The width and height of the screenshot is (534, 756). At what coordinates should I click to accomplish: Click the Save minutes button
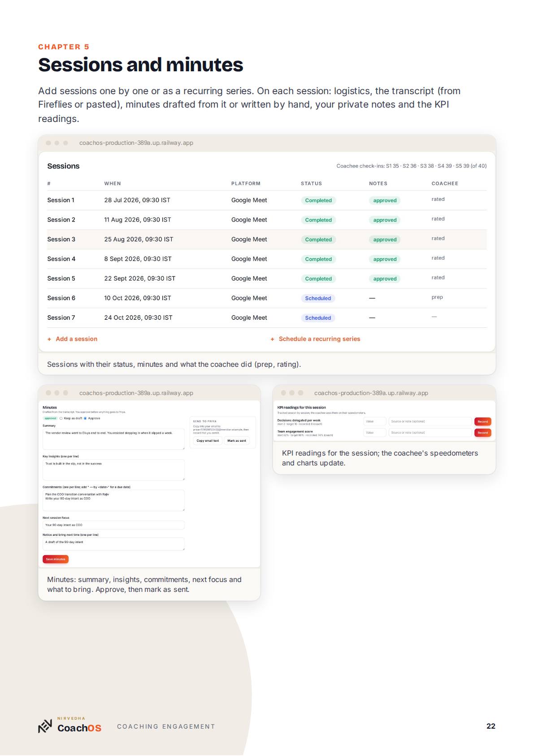click(56, 559)
